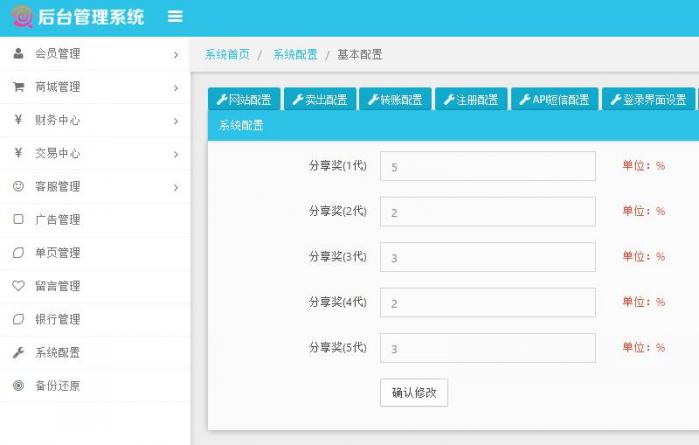The height and width of the screenshot is (445, 699).
Task: Select the API短信配置 tab
Action: point(554,100)
